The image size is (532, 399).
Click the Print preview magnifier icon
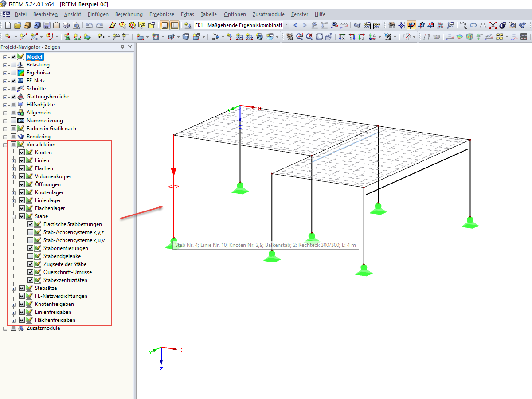tap(76, 25)
